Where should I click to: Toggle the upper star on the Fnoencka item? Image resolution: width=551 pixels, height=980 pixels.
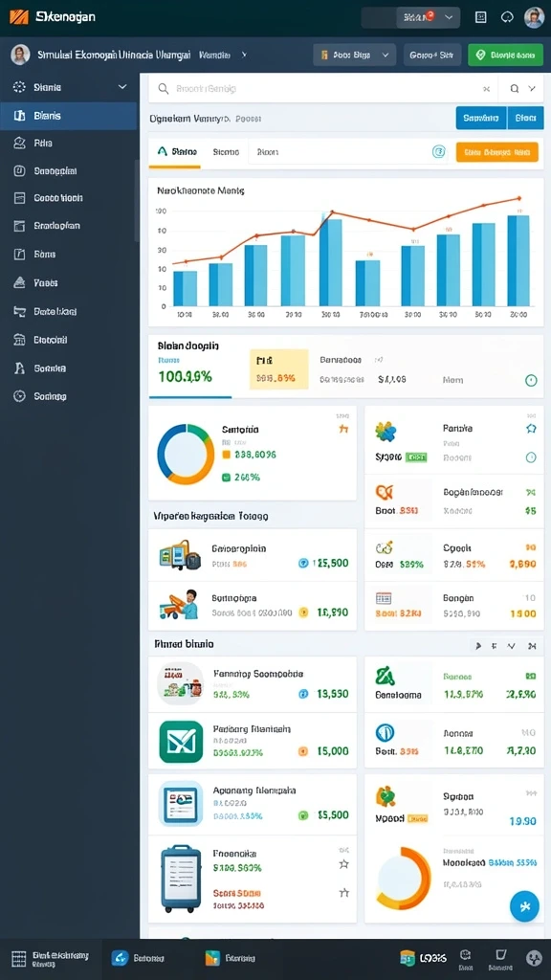pyautogui.click(x=343, y=864)
